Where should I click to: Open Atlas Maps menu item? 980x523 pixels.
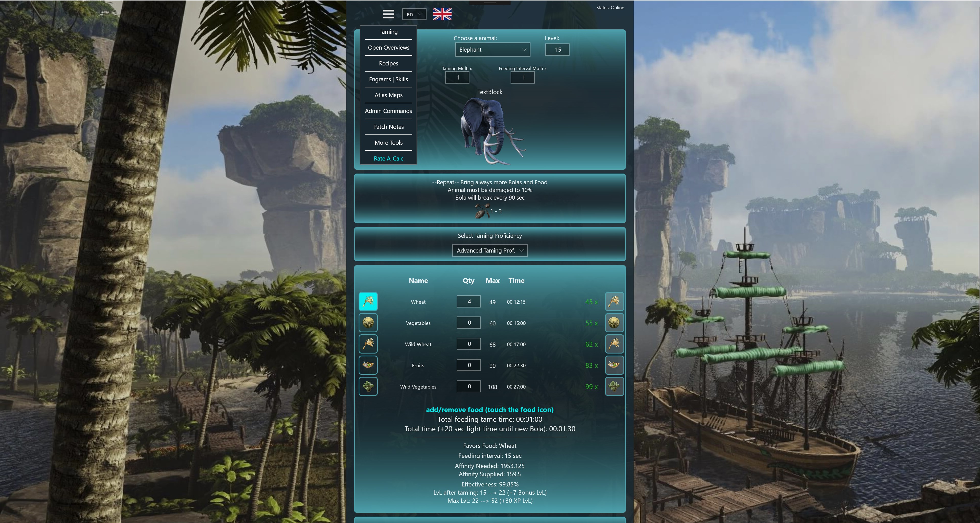point(388,95)
